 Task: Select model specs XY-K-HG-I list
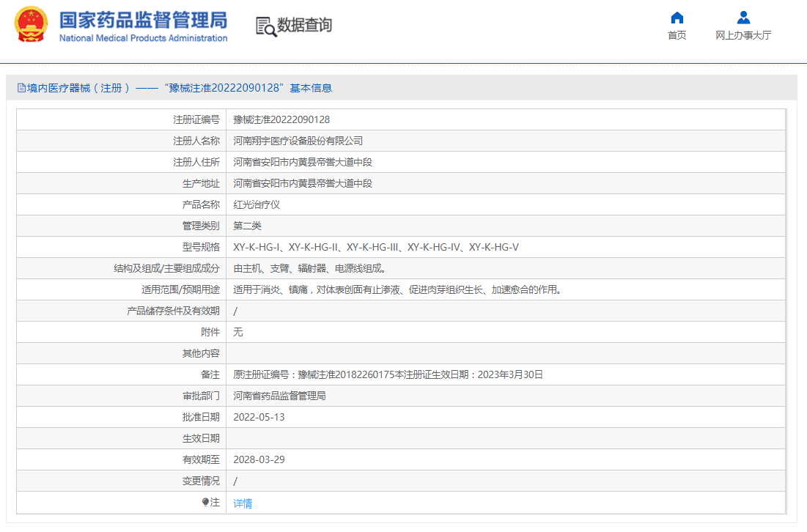[x=376, y=247]
